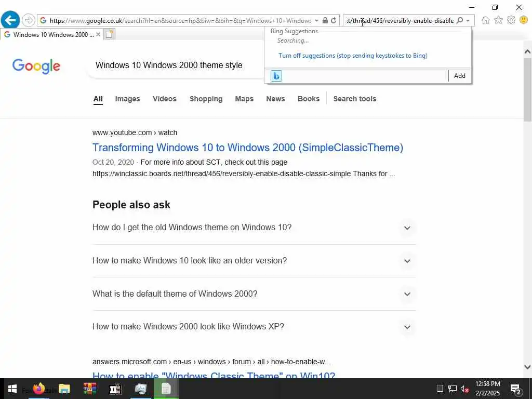Click the magnifier search icon in the search box
The height and width of the screenshot is (399, 532).
coord(459,20)
